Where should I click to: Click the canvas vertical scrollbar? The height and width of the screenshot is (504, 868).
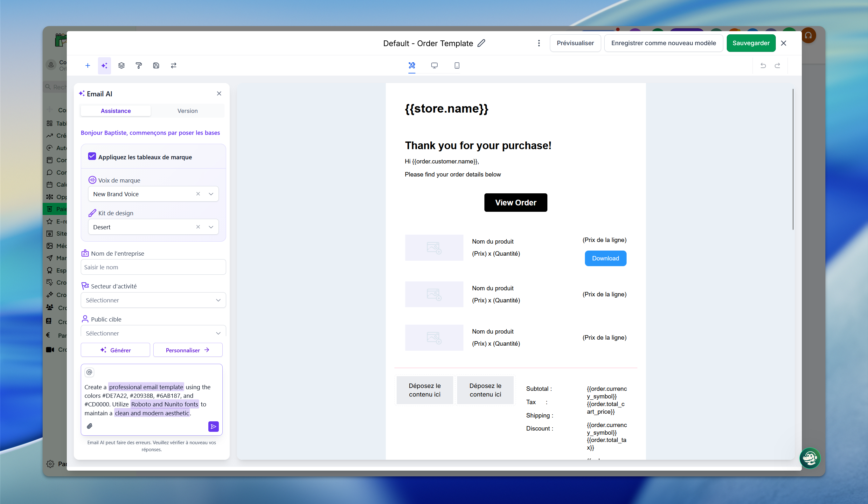tap(793, 159)
